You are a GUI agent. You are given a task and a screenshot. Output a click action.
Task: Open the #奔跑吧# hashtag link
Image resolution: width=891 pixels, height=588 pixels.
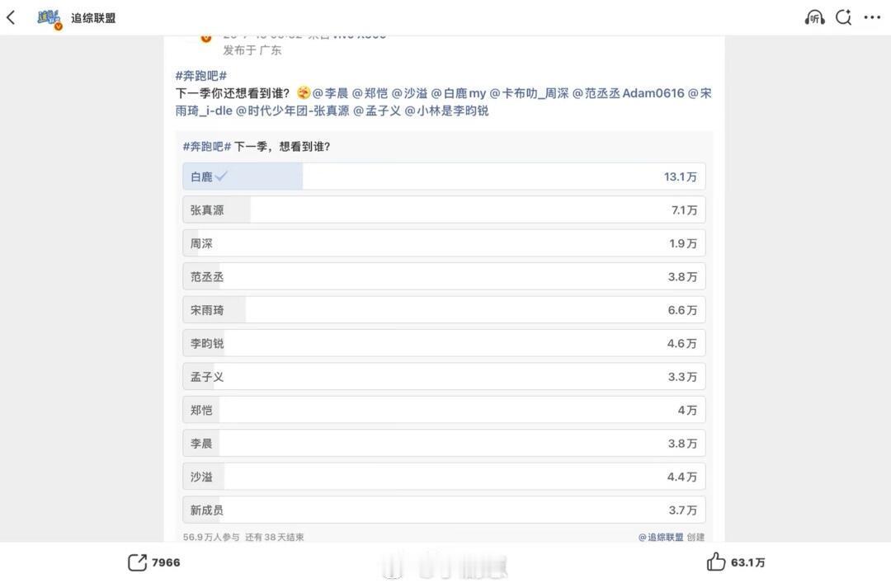(x=201, y=76)
